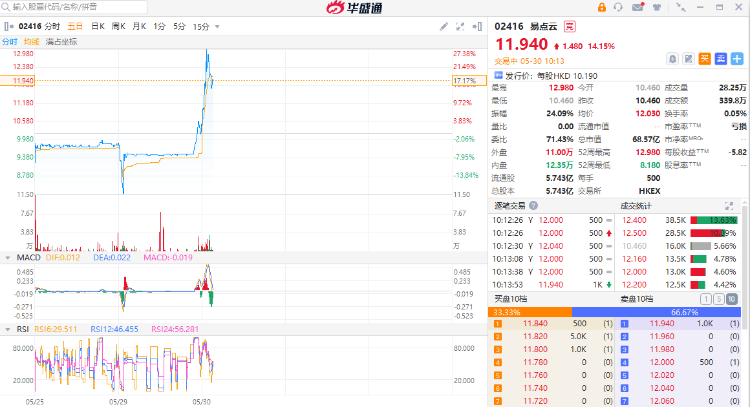This screenshot has height=407, width=750.
Task: Click the shrink window arrows icon
Action: click(681, 7)
